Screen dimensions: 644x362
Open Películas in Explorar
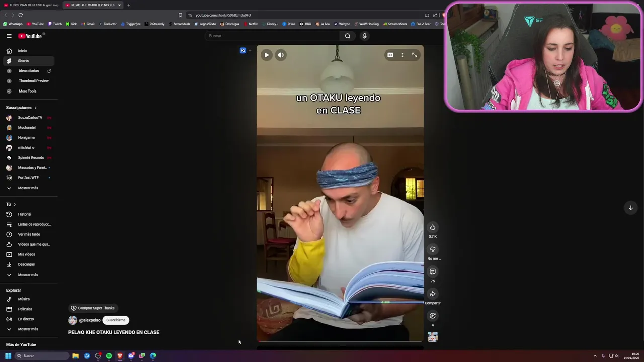28,309
